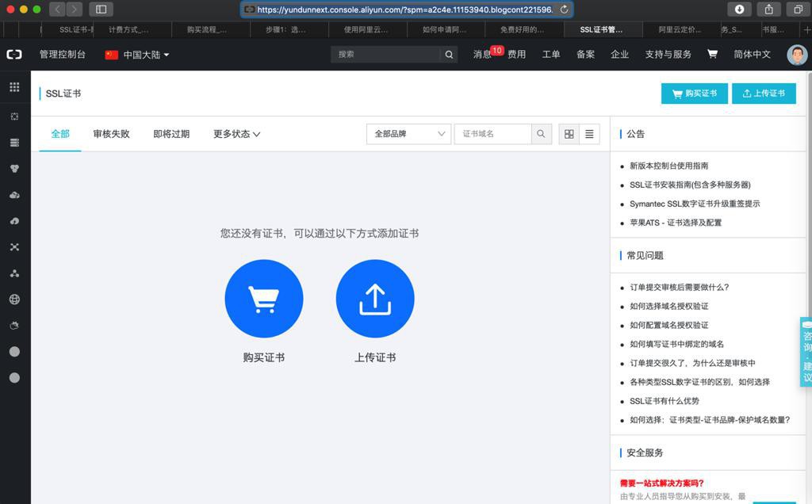This screenshot has height=504, width=812.
Task: Click the user avatar in top bar
Action: (797, 55)
